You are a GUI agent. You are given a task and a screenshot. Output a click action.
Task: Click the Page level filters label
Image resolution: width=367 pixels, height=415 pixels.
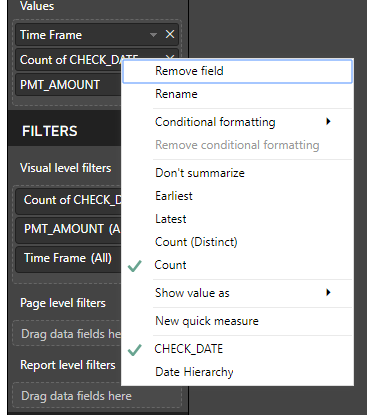point(63,303)
